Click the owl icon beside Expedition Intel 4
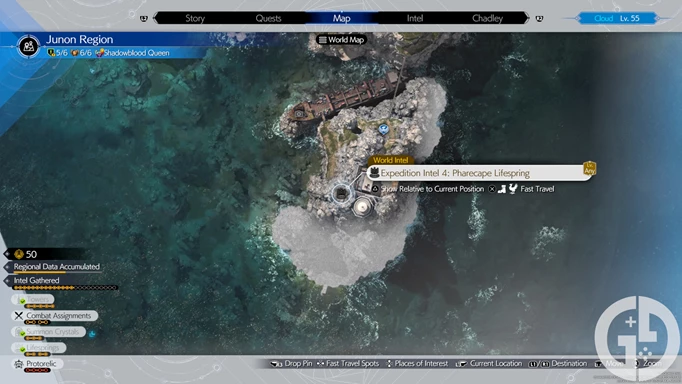 tap(374, 173)
